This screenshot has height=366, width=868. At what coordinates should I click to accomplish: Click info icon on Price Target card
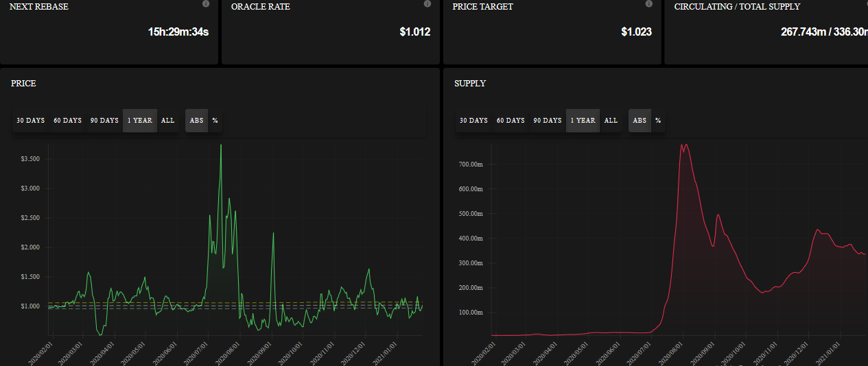(649, 4)
